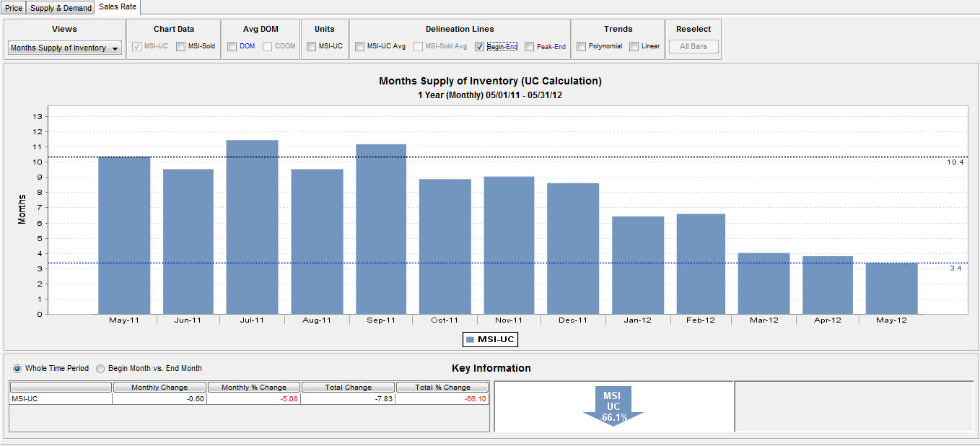Click the MSI UC -66.1% down arrow
The width and height of the screenshot is (980, 446).
click(613, 406)
